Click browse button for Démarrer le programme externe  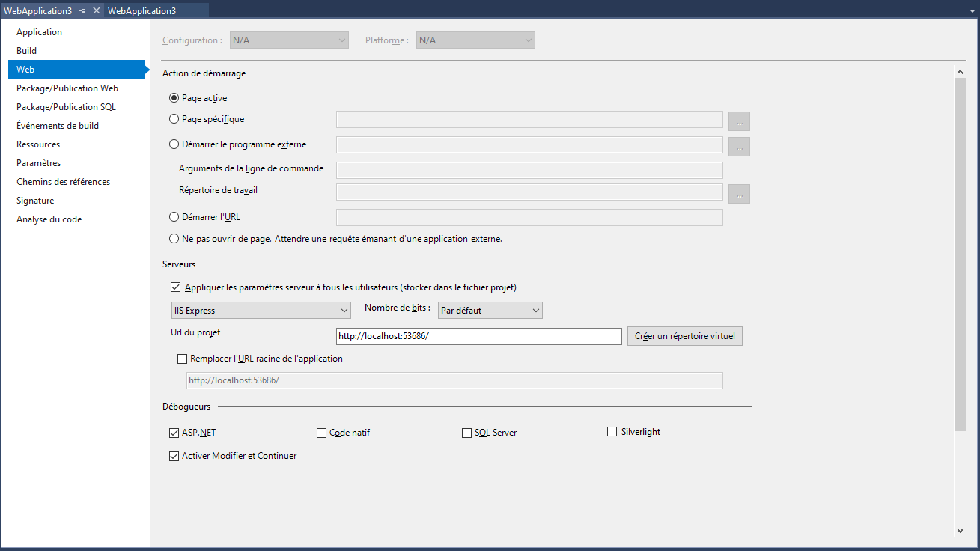pos(739,147)
